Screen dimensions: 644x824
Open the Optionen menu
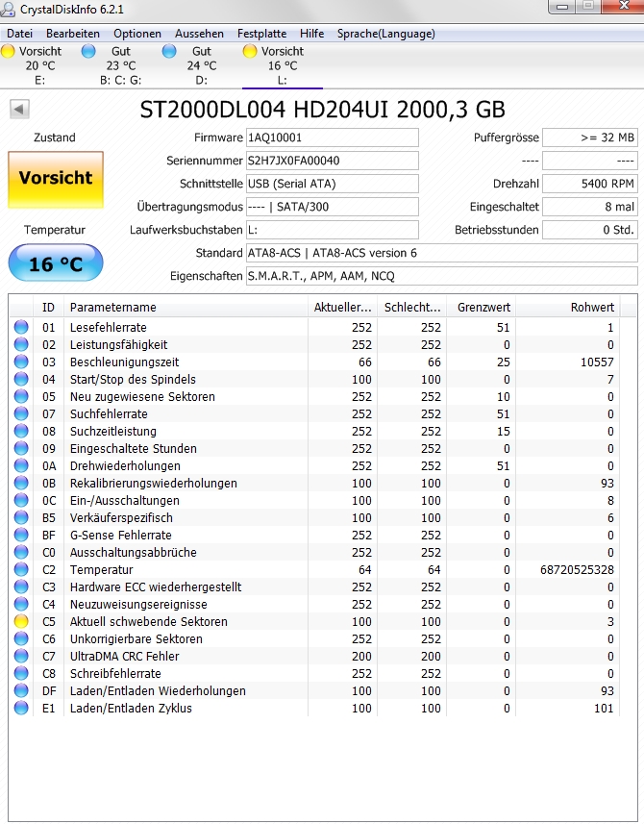pos(137,34)
